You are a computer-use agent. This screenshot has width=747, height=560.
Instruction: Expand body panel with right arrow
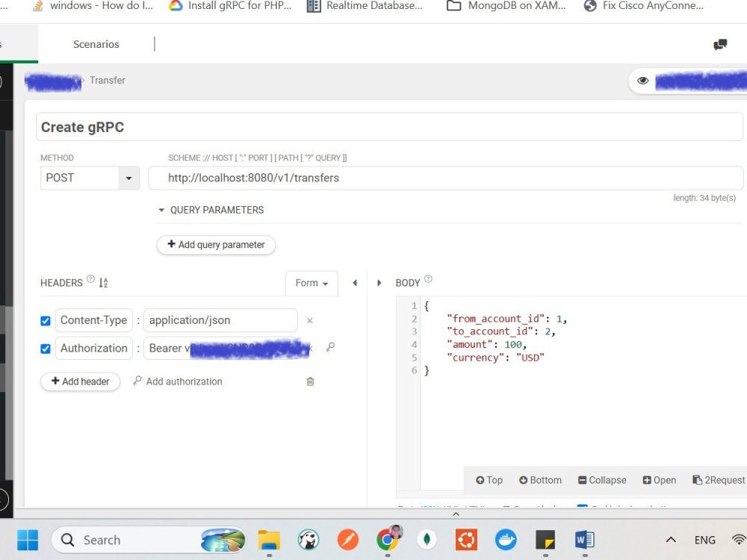click(x=379, y=283)
